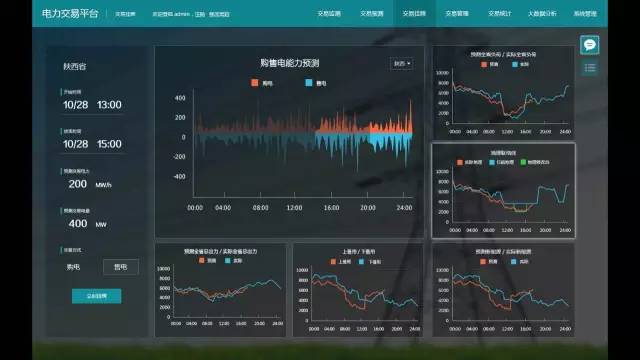The height and width of the screenshot is (360, 640).
Task: Open the 系统管理 menu item
Action: point(585,13)
